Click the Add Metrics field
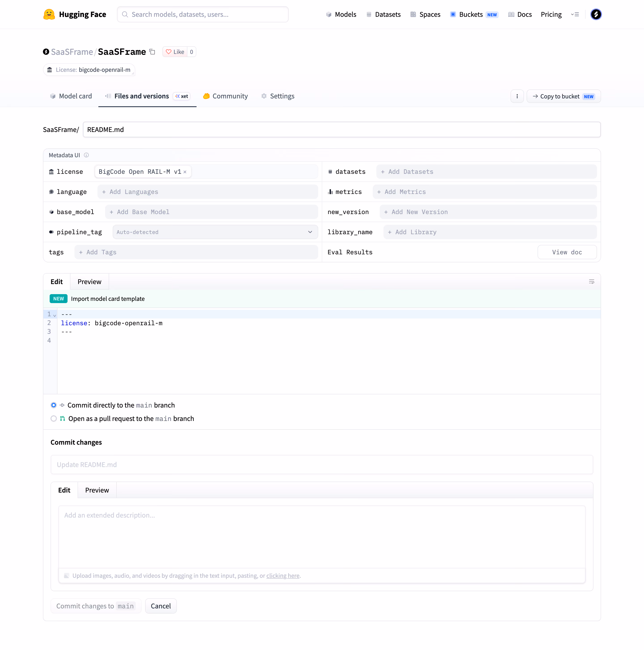Viewport: 644px width, 650px height. click(485, 192)
